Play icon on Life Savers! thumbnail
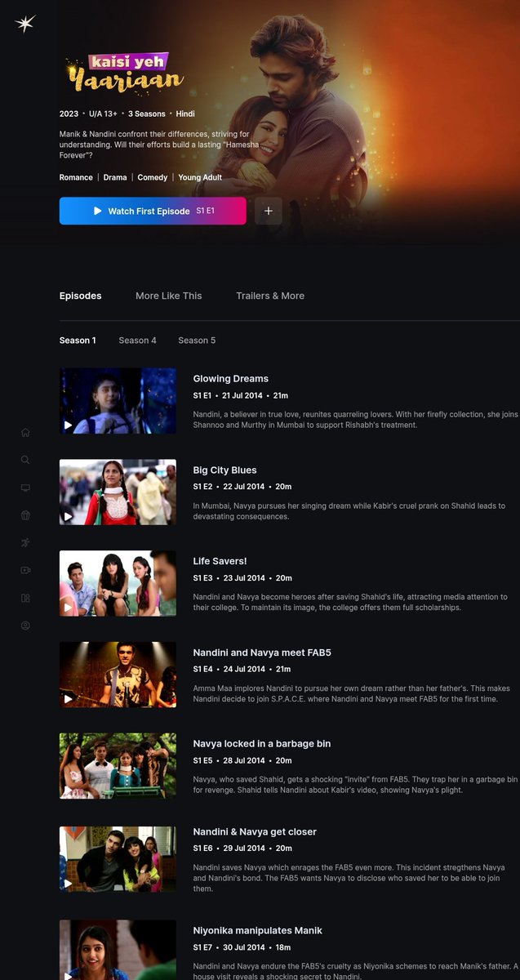The image size is (520, 980). tap(69, 608)
